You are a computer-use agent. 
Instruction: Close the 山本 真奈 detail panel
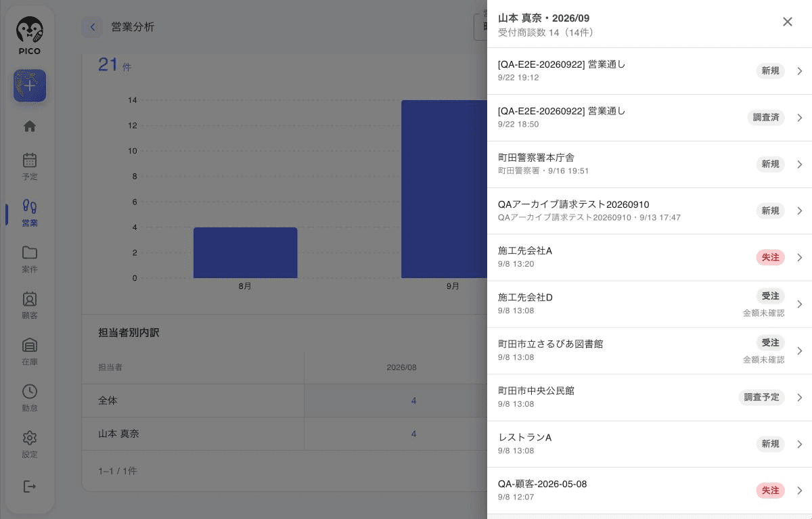click(x=787, y=22)
